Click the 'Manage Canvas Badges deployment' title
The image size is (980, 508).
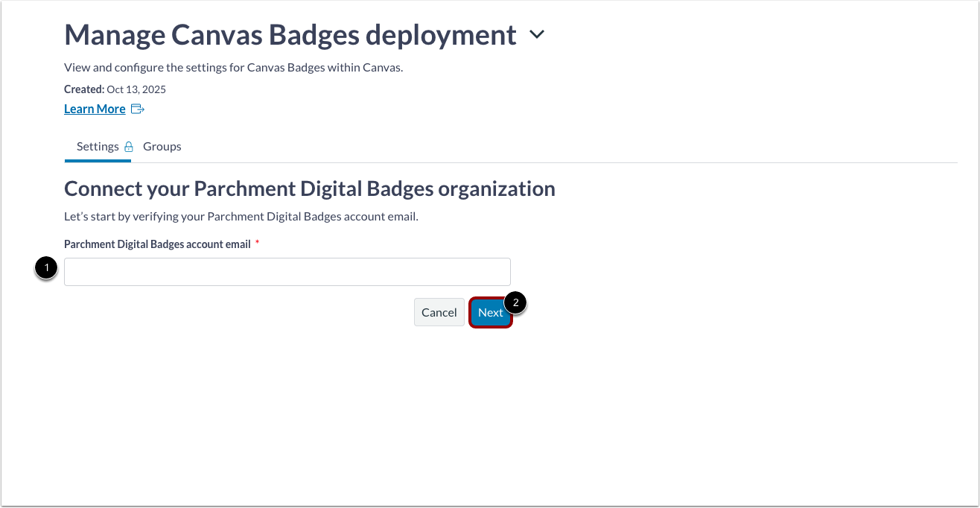(290, 35)
